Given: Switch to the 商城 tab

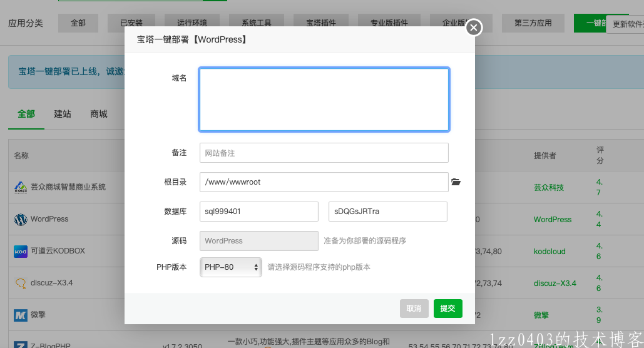Looking at the screenshot, I should (99, 114).
